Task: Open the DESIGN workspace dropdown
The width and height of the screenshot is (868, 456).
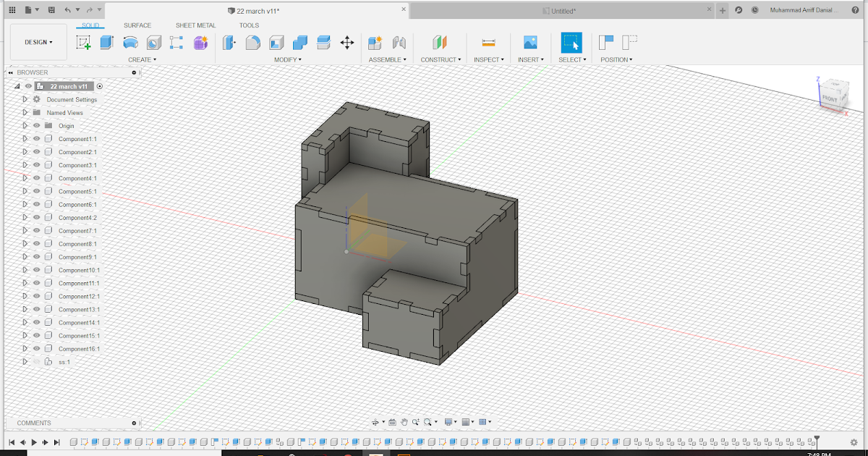Action: point(38,41)
